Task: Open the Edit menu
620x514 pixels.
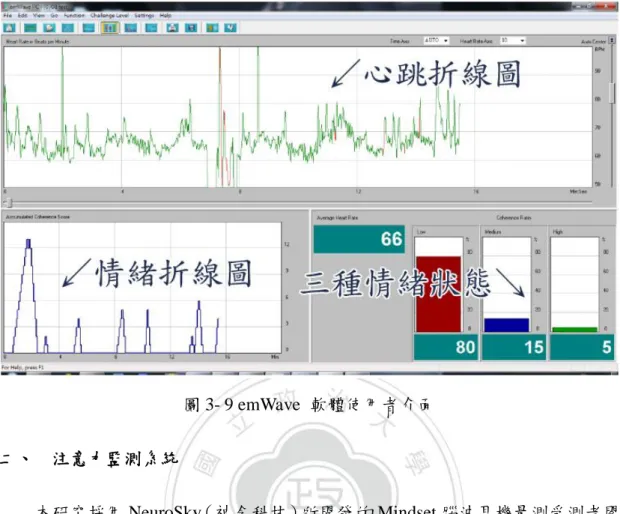Action: [23, 15]
